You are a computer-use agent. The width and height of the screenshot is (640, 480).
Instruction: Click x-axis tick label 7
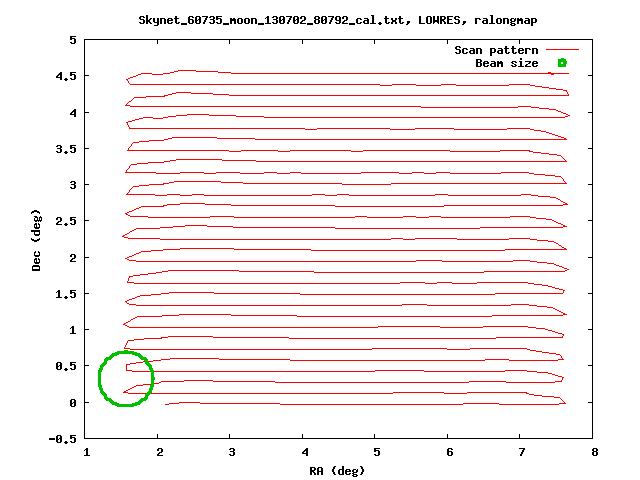pos(522,452)
